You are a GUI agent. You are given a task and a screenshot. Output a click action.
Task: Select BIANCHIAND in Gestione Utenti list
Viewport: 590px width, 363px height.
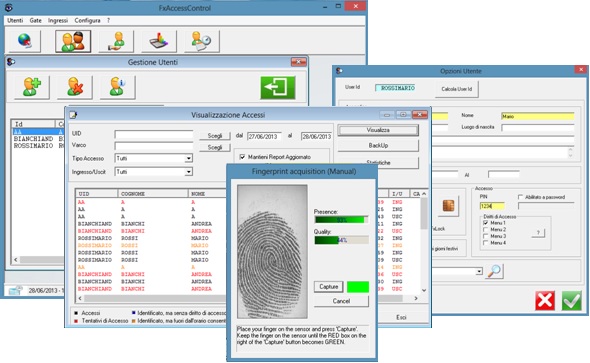tap(33, 139)
